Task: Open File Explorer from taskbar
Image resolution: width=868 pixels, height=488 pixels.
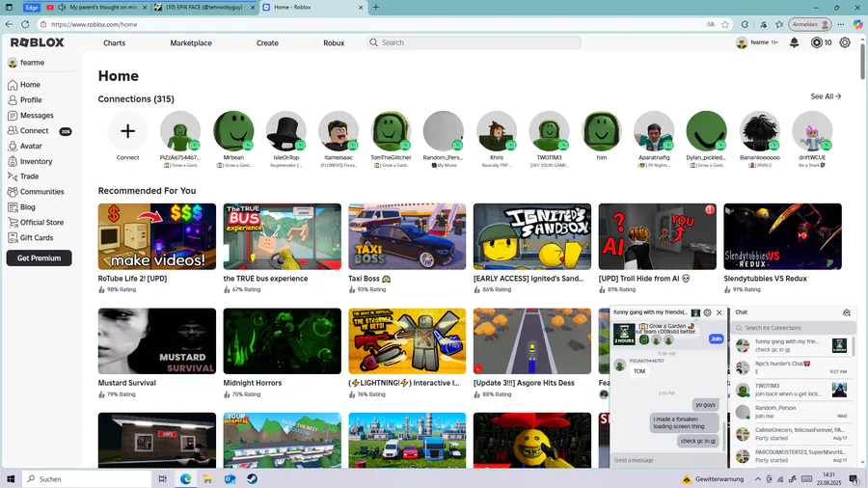Action: click(207, 478)
